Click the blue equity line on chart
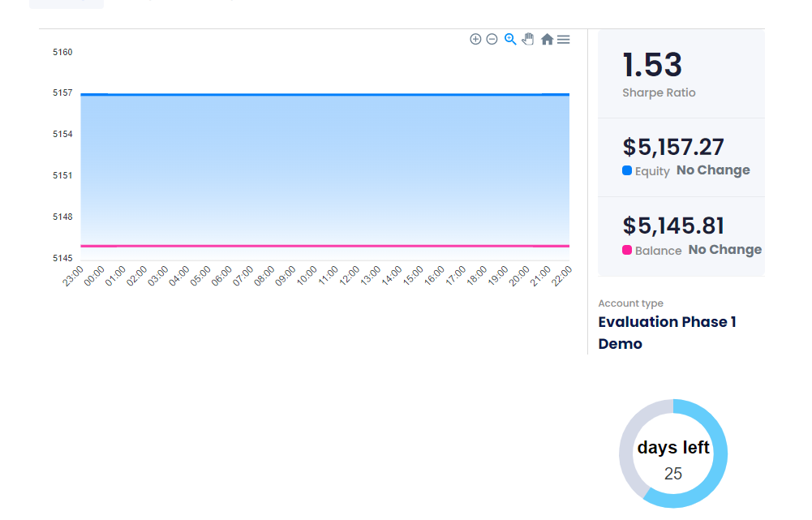 pos(324,95)
